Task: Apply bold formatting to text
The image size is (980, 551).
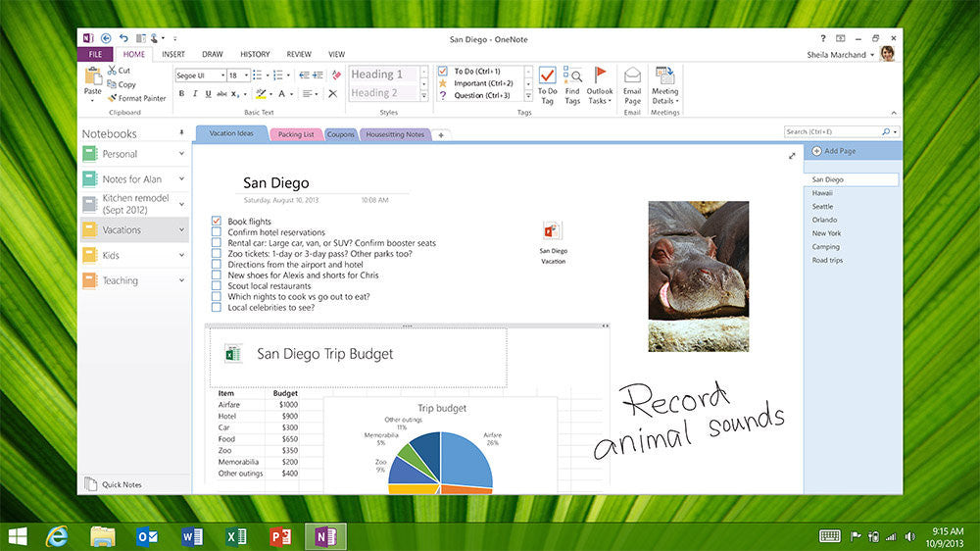Action: point(181,94)
